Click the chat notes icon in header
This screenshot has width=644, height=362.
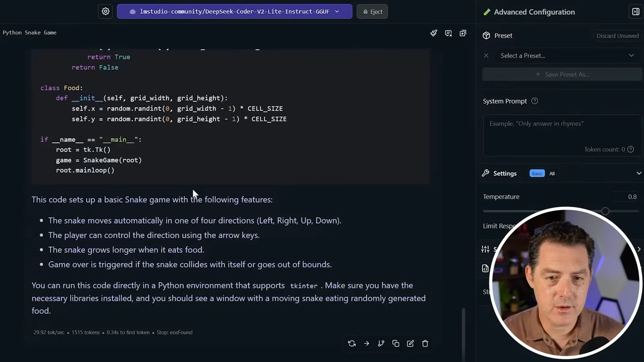point(448,33)
